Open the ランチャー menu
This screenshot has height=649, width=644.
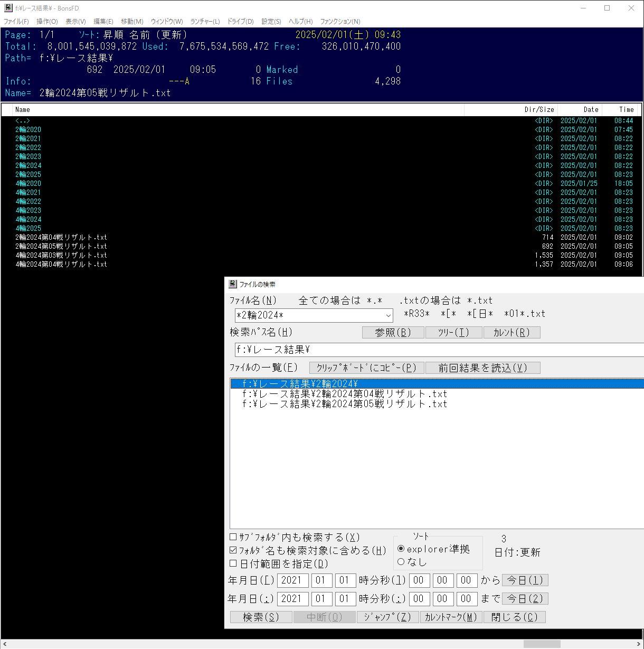pyautogui.click(x=205, y=22)
